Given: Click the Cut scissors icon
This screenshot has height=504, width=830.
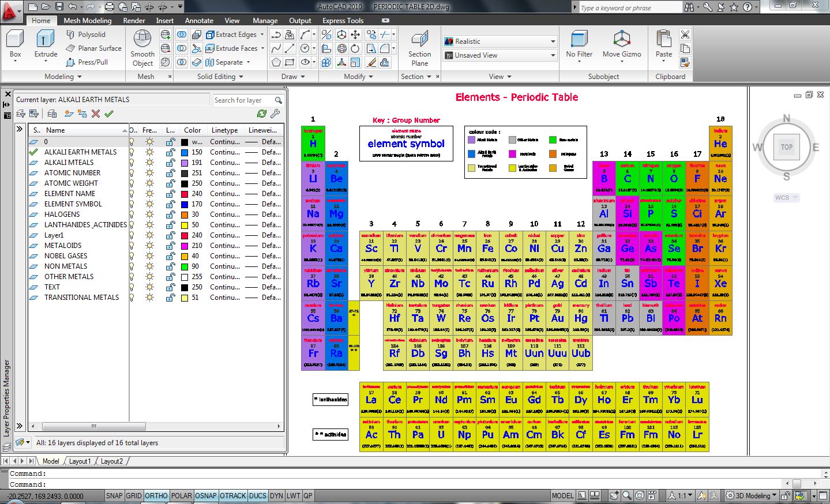Looking at the screenshot, I should coord(685,35).
